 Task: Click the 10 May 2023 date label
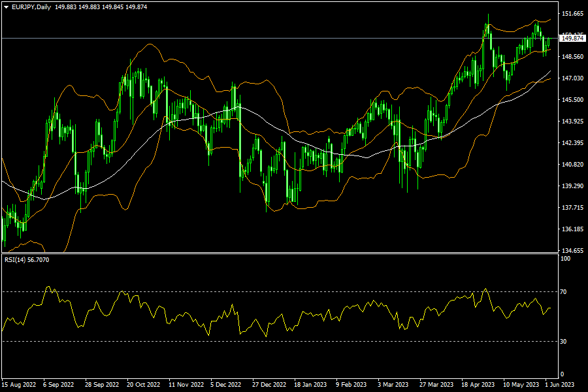tap(521, 385)
